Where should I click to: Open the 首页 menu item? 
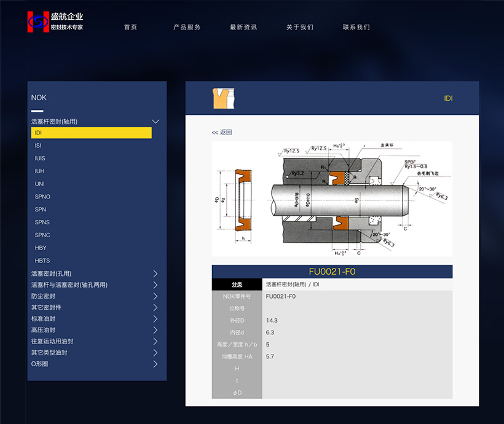click(x=130, y=27)
